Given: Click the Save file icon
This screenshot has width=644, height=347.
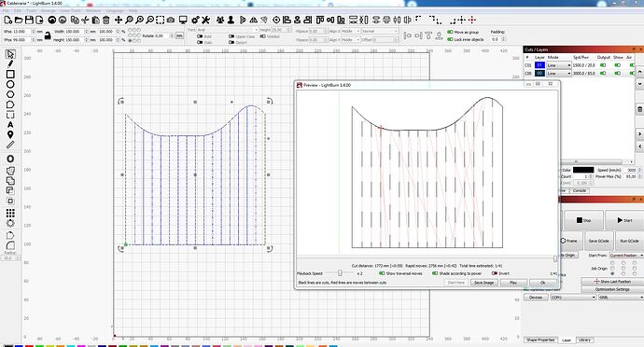Looking at the screenshot, I should 29,20.
